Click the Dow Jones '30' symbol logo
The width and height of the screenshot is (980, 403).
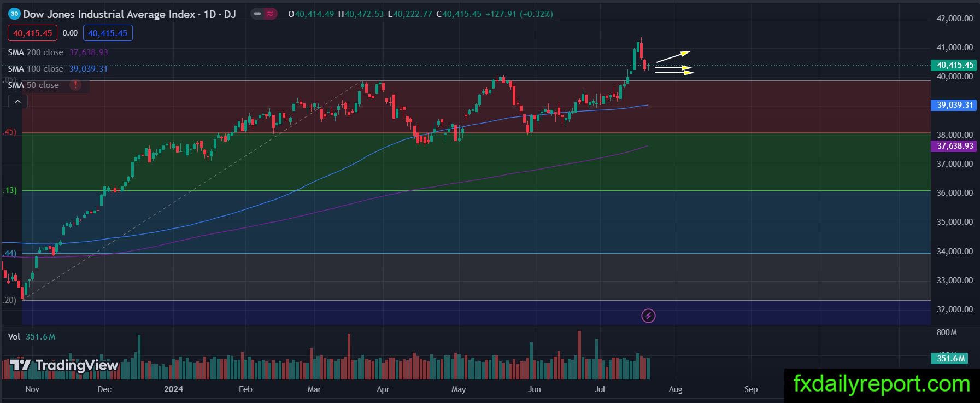click(14, 14)
